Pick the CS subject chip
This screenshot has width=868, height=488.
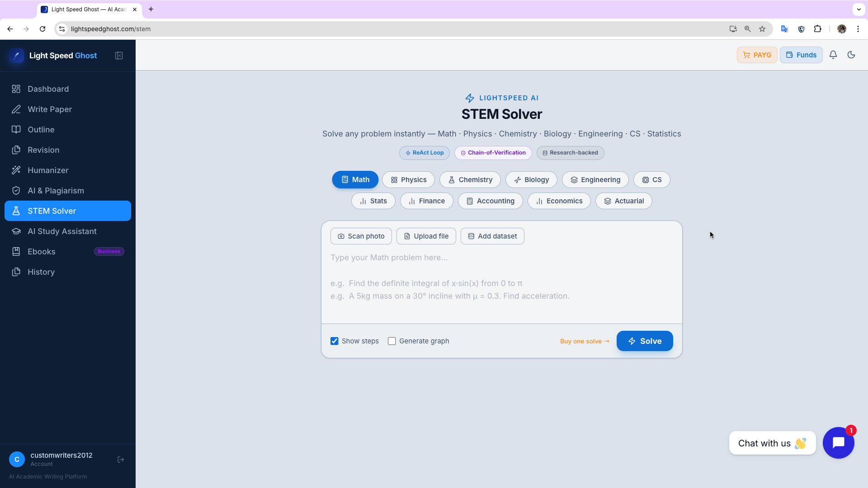point(652,180)
